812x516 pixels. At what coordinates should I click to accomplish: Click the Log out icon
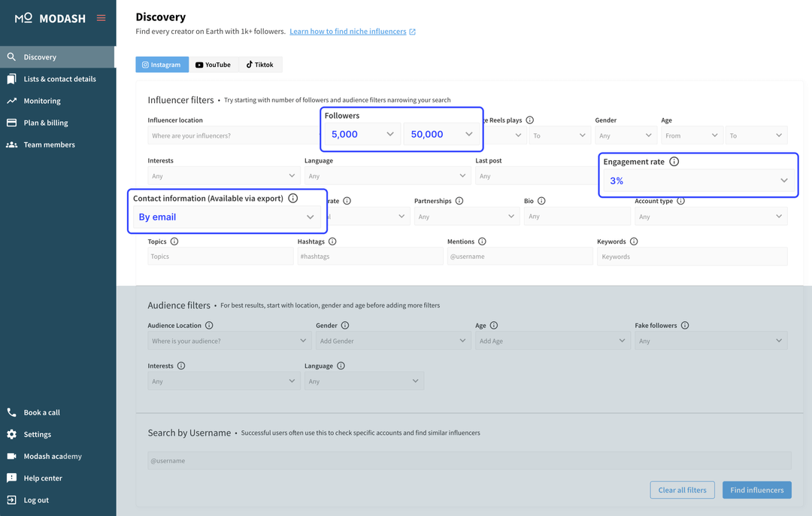tap(11, 500)
